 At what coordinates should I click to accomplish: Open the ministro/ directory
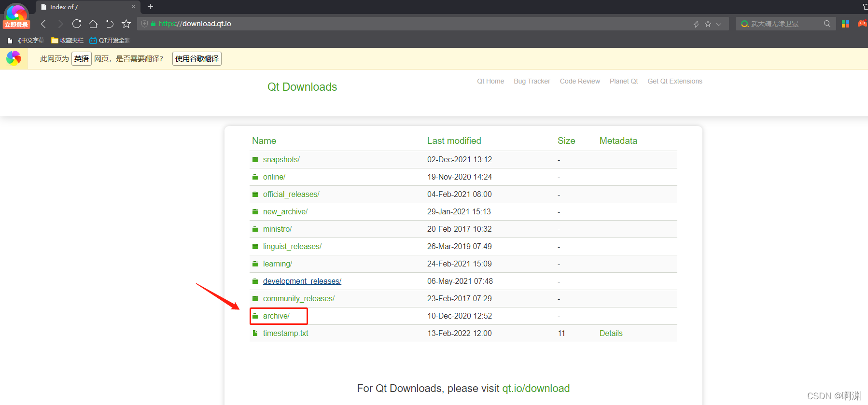pos(278,229)
